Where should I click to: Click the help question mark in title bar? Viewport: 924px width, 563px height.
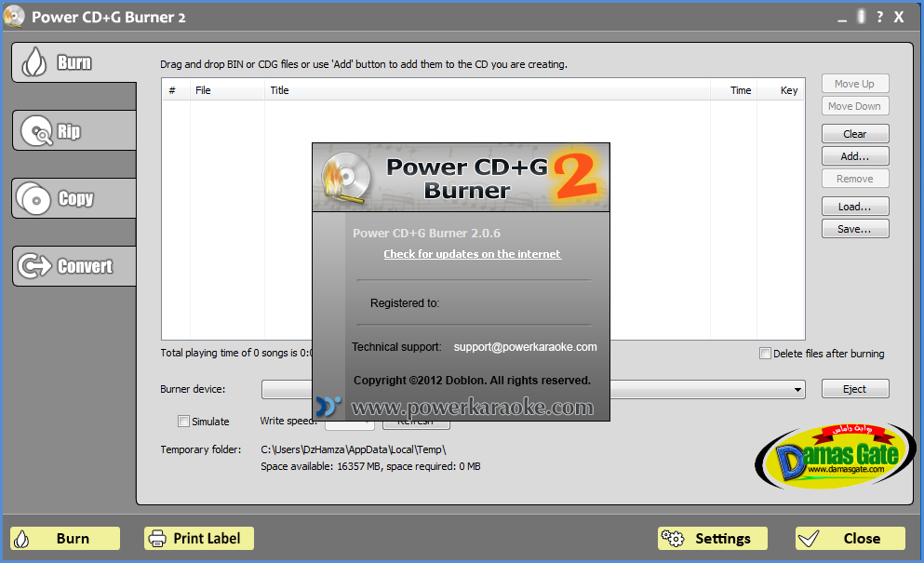(880, 17)
